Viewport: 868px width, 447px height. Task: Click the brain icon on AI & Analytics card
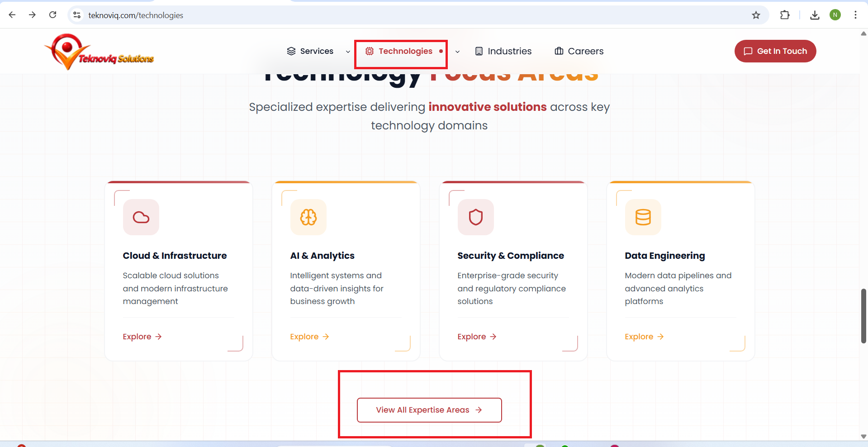pyautogui.click(x=308, y=217)
